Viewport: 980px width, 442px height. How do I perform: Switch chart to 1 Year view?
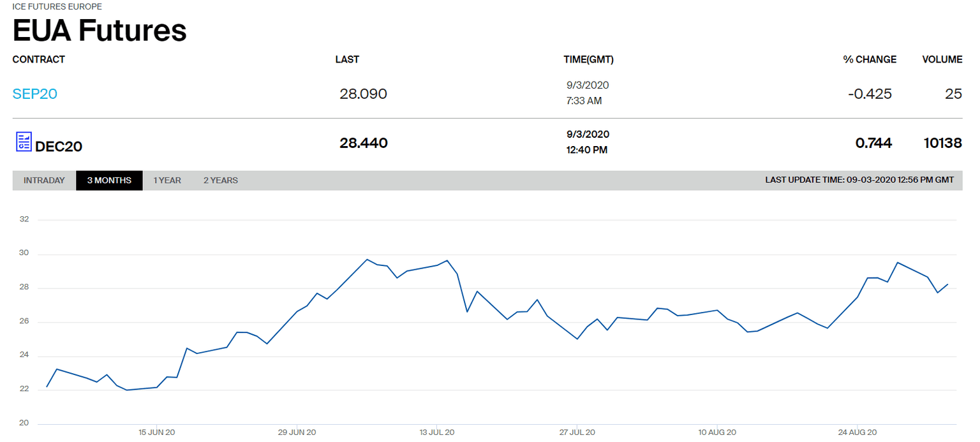(167, 180)
